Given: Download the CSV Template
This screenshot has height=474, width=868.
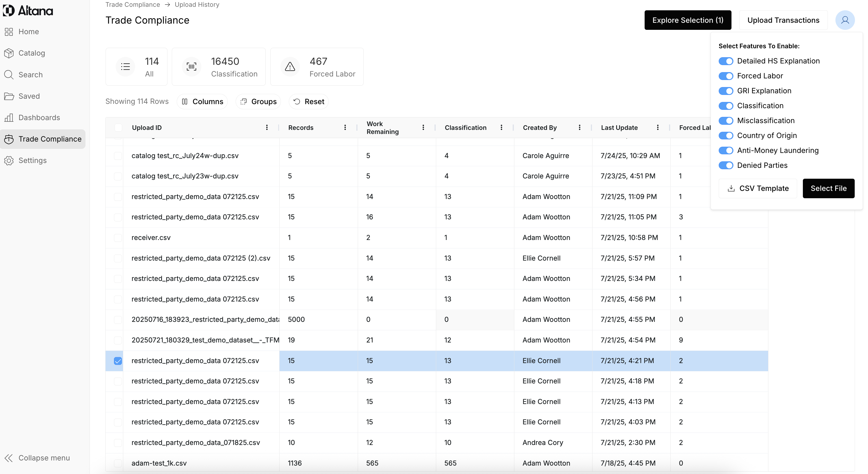Looking at the screenshot, I should [x=758, y=188].
